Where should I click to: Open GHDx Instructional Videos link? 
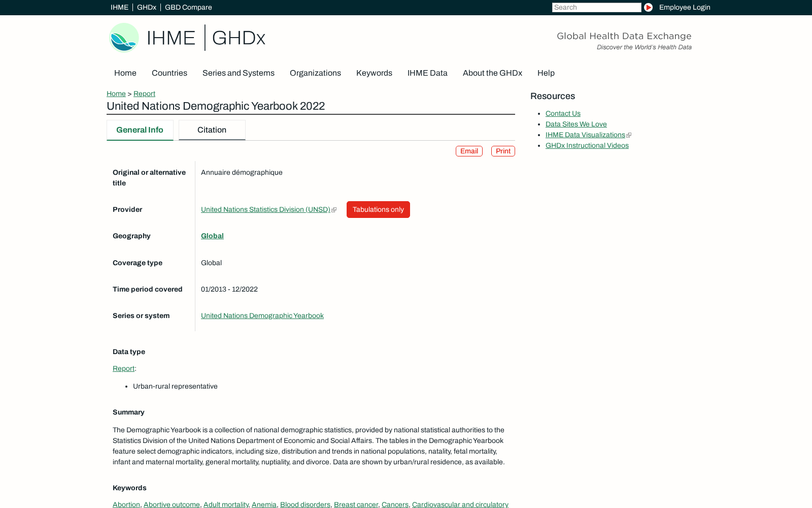(x=587, y=146)
